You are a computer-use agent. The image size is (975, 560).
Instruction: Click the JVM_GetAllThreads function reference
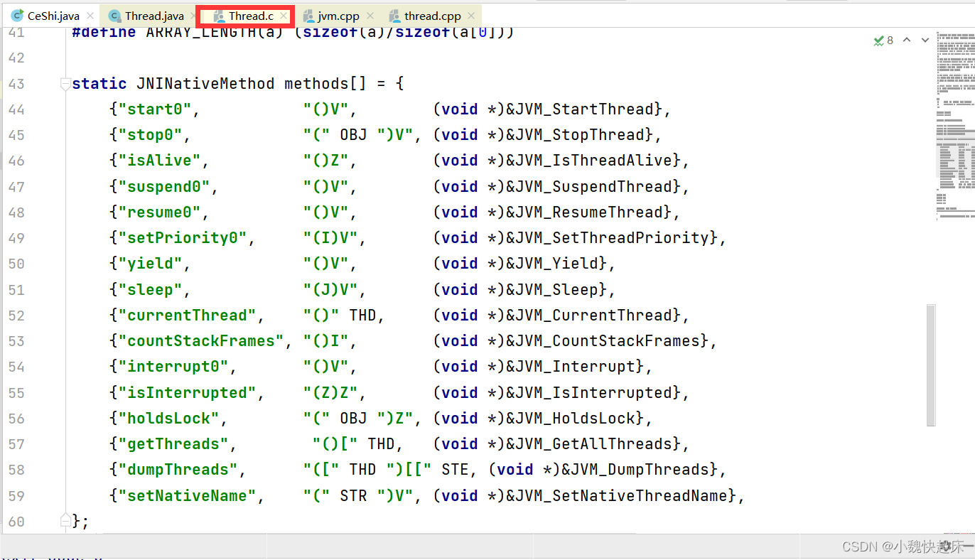click(x=593, y=444)
